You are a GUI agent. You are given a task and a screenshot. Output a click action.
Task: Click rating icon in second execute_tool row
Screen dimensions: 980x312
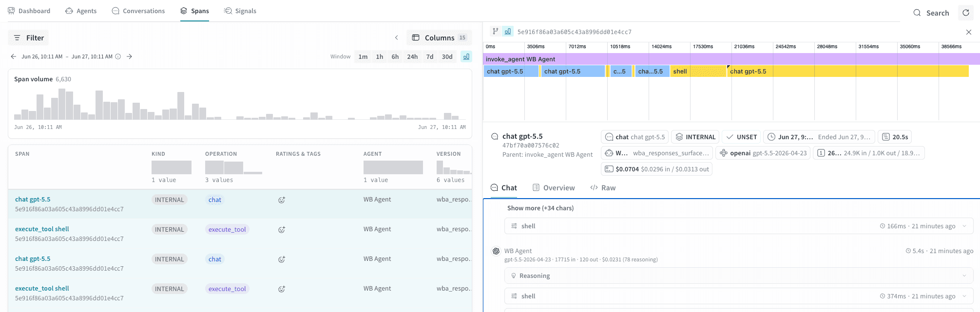pos(282,289)
